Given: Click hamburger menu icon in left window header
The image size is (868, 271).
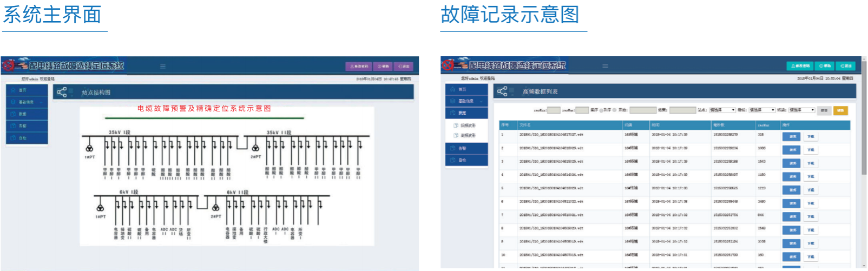Looking at the screenshot, I should click(162, 67).
